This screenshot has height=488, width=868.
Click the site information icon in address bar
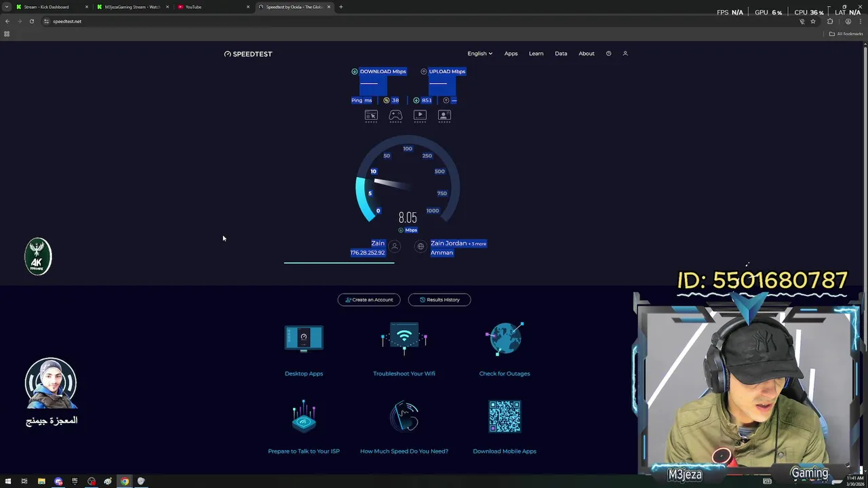coord(46,21)
